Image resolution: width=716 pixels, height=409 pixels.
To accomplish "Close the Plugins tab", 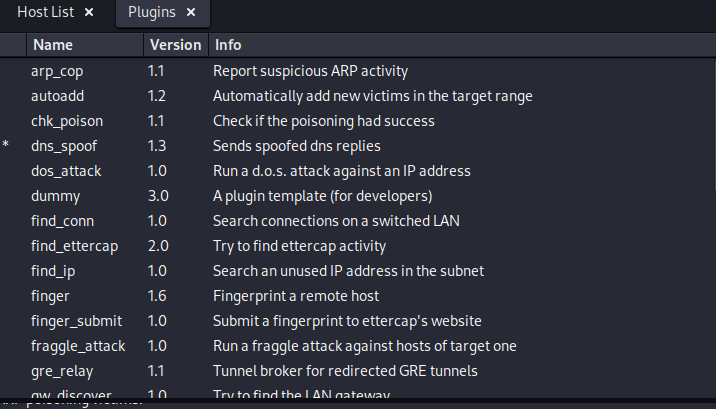I will tap(191, 12).
